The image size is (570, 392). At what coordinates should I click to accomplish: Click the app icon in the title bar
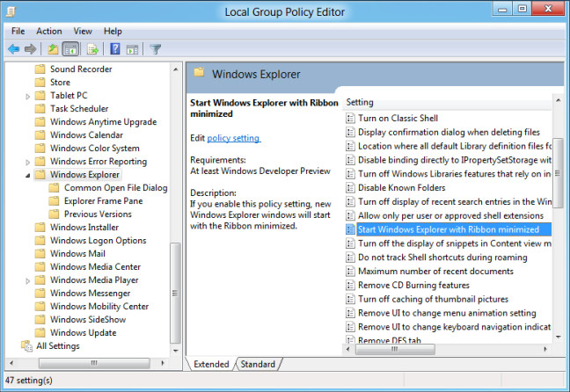[11, 11]
